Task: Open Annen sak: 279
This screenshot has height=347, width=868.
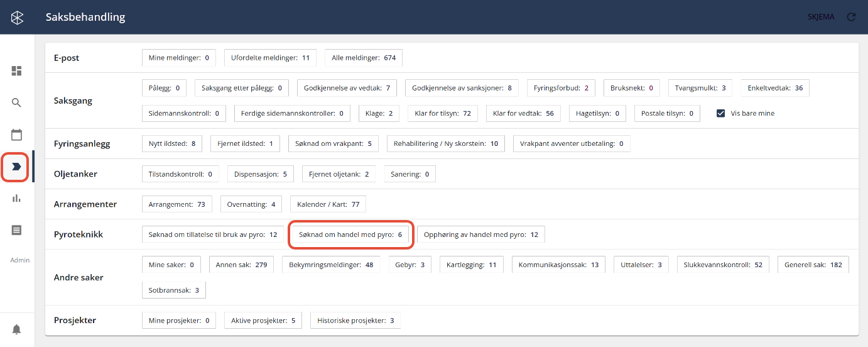Action: point(241,265)
